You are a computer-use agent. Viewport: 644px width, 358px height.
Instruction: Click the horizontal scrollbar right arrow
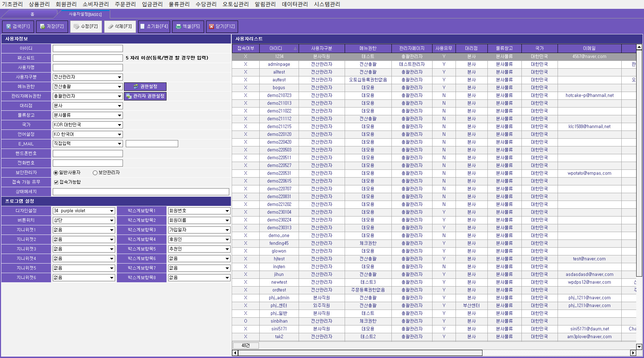[x=633, y=353]
